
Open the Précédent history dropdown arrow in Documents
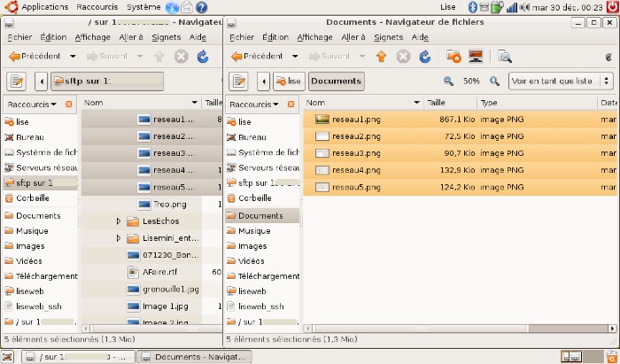pyautogui.click(x=295, y=56)
